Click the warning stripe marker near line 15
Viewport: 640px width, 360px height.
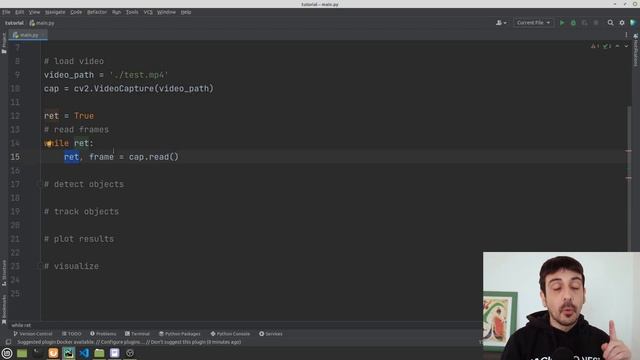(x=628, y=151)
